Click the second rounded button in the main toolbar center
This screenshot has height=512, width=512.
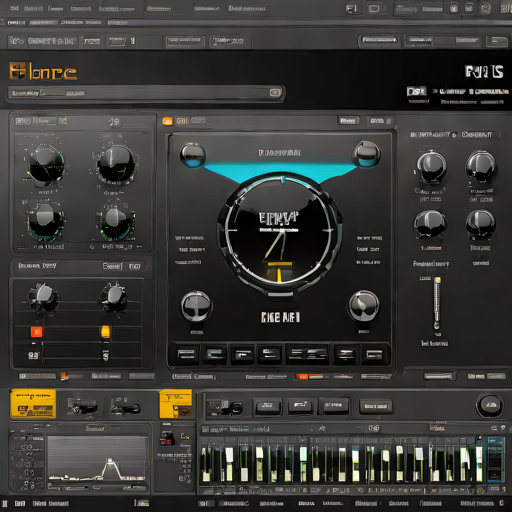(x=229, y=42)
